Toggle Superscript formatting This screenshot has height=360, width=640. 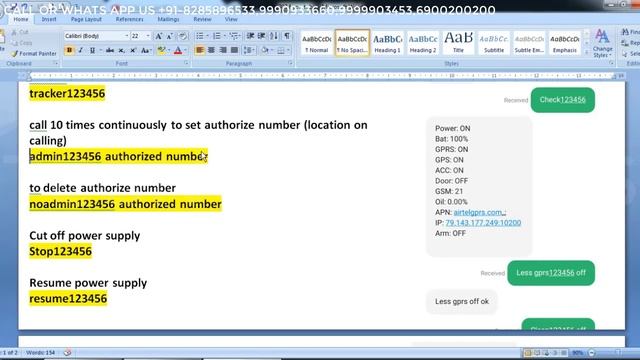point(133,50)
